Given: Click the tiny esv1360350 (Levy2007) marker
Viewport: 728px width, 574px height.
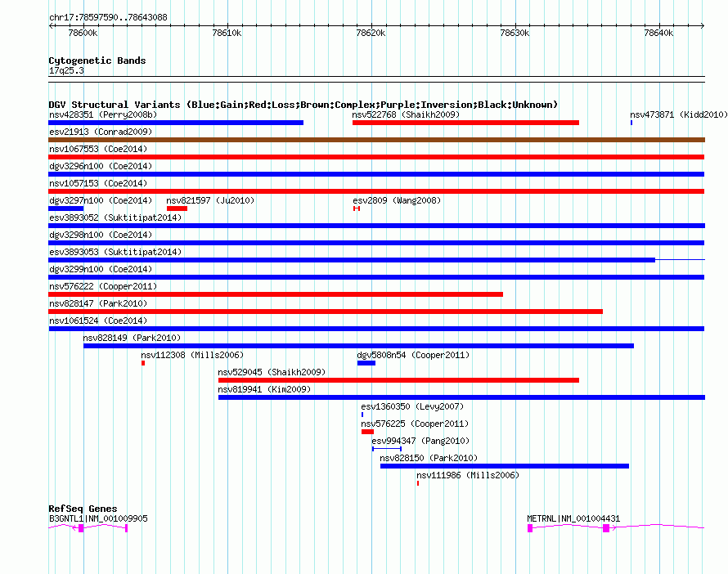Looking at the screenshot, I should point(362,415).
